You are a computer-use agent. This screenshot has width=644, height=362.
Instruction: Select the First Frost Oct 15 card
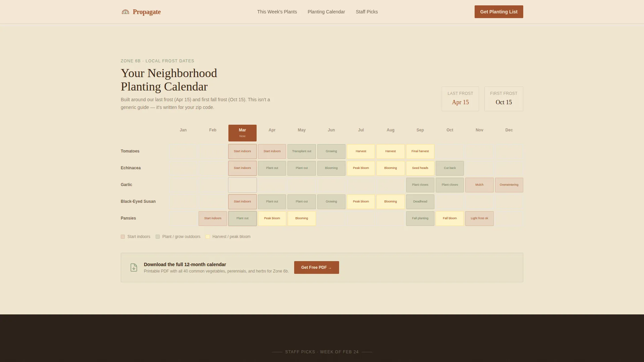point(504,99)
